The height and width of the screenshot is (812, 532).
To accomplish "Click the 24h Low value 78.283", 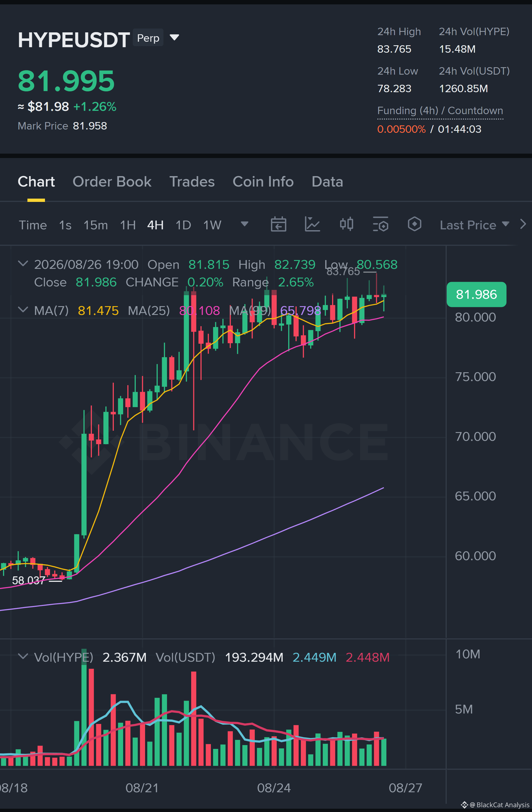I will click(394, 89).
